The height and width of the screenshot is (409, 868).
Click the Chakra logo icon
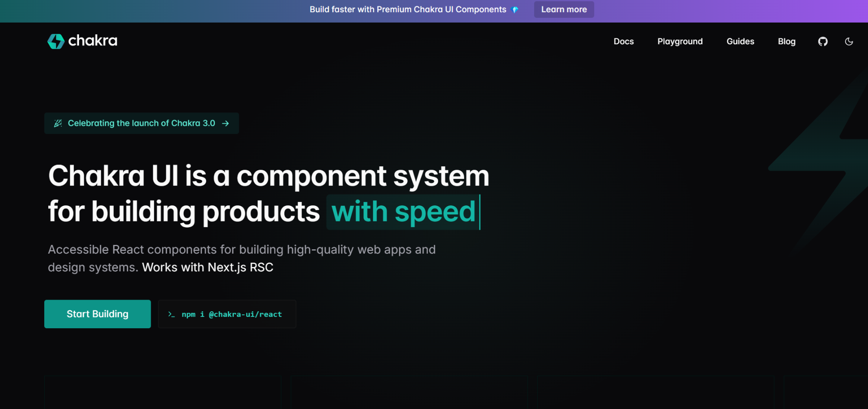point(56,41)
